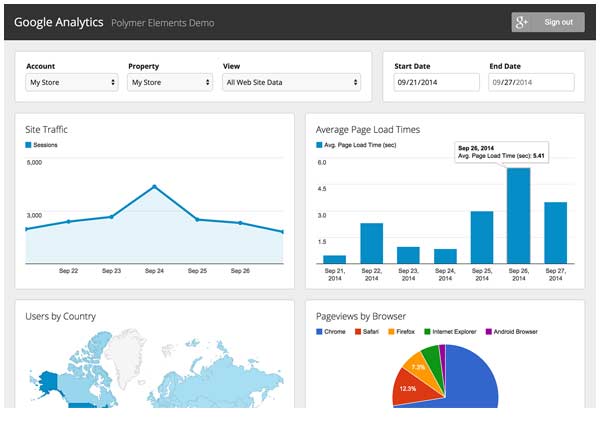
Task: Open the Property dropdown showing My Store
Action: click(170, 82)
